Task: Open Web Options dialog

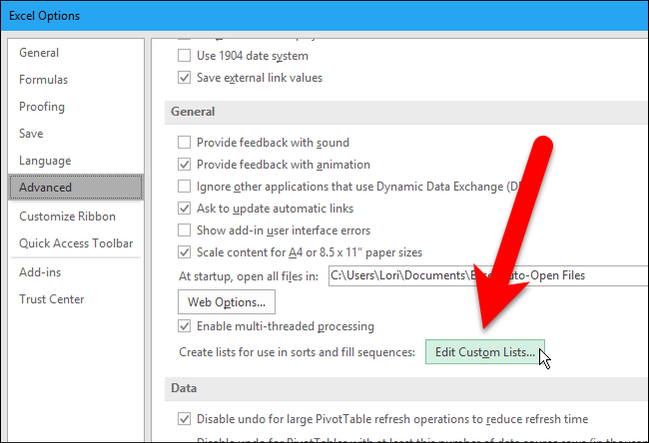Action: pyautogui.click(x=226, y=302)
